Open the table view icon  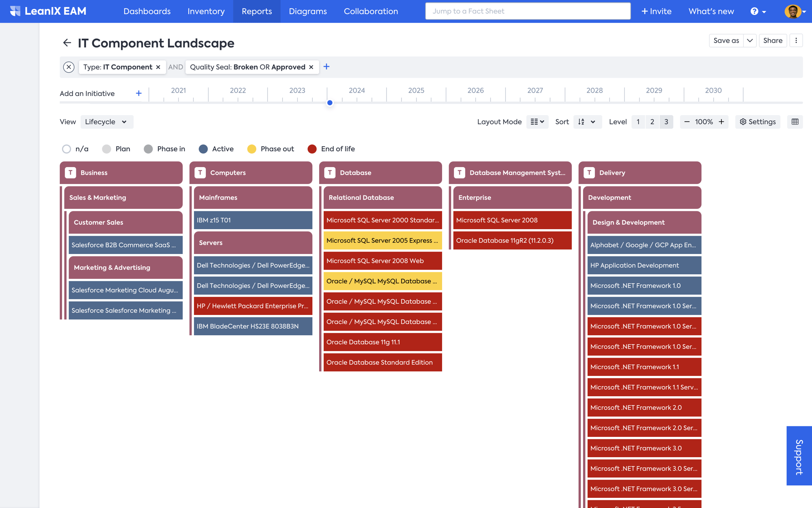795,122
